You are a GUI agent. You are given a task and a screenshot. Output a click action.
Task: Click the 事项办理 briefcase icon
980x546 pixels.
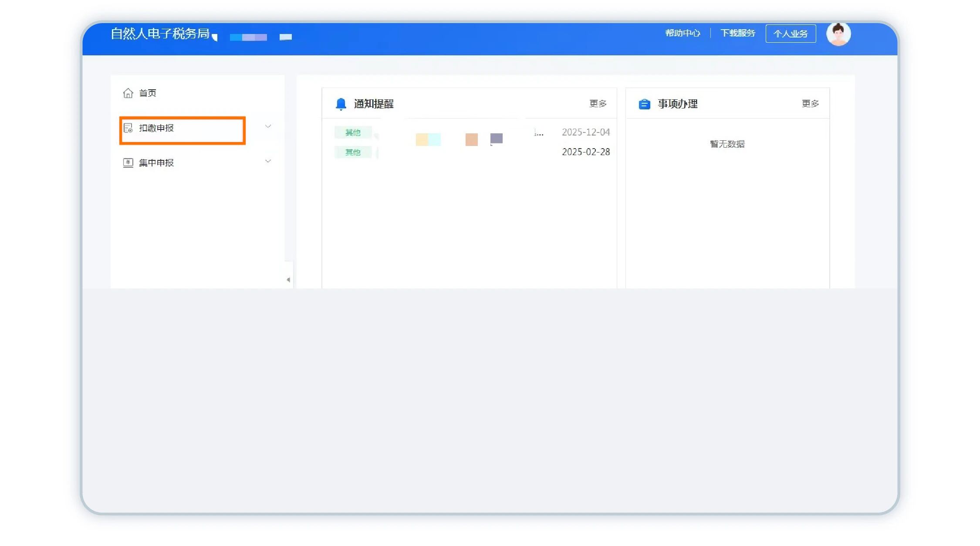[644, 104]
